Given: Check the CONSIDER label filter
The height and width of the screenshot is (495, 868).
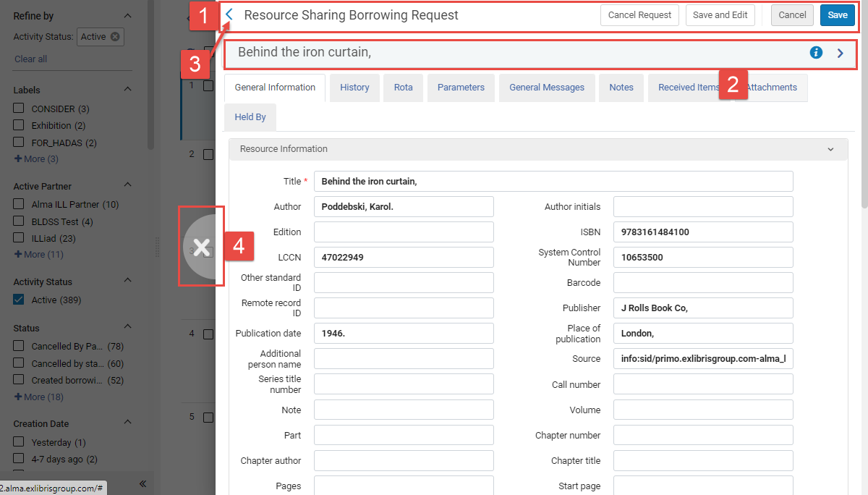Looking at the screenshot, I should (19, 109).
